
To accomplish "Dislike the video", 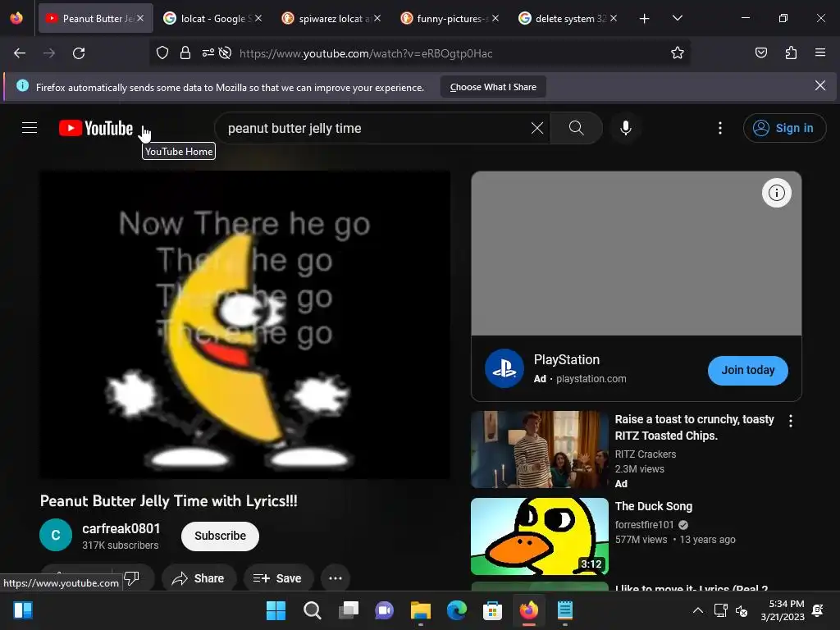I will point(132,578).
